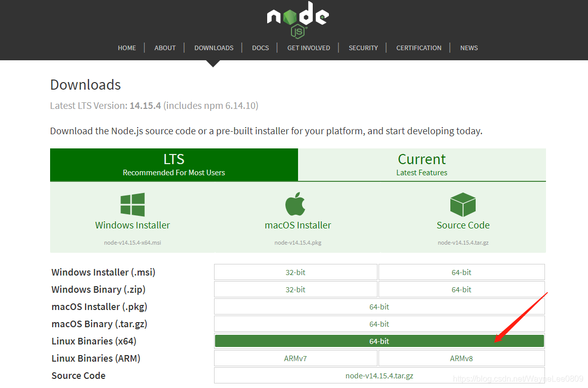Click the Apple macOS icon
This screenshot has height=388, width=588.
pyautogui.click(x=295, y=204)
